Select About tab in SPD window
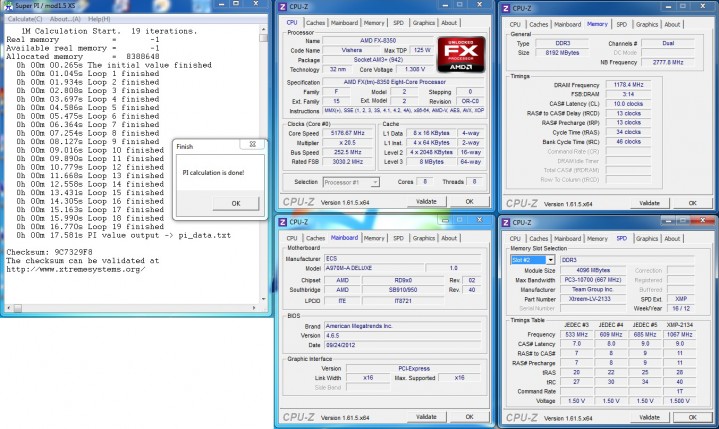The height and width of the screenshot is (429, 719). click(x=672, y=239)
